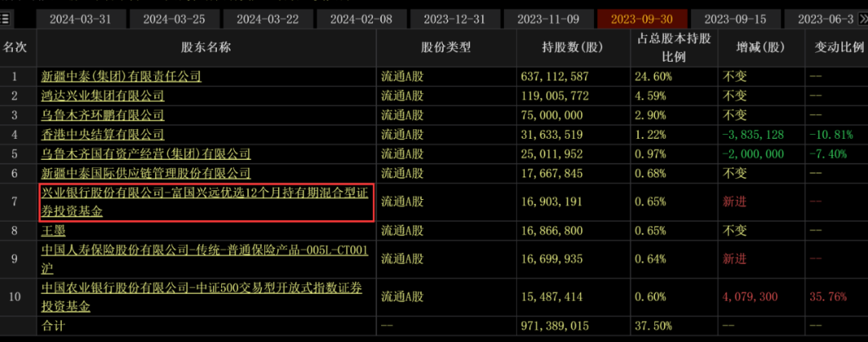
Task: Select the holding value 31,633,519
Action: (552, 135)
